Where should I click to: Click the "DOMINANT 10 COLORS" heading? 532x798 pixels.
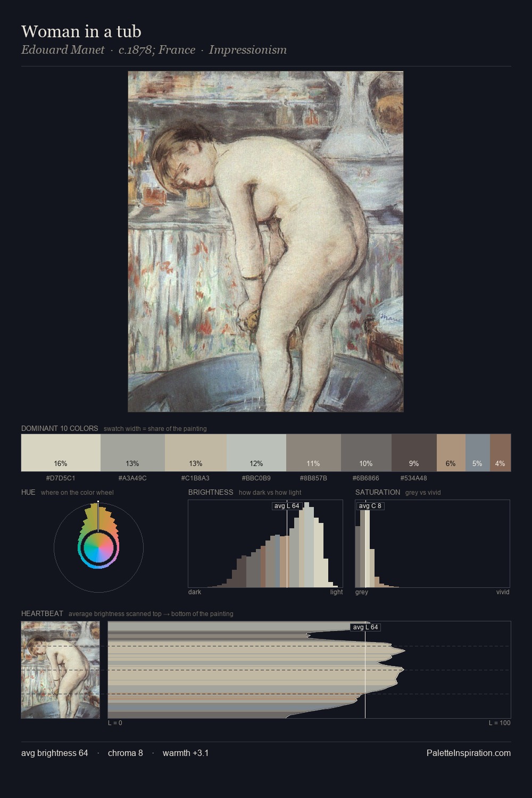pyautogui.click(x=60, y=428)
